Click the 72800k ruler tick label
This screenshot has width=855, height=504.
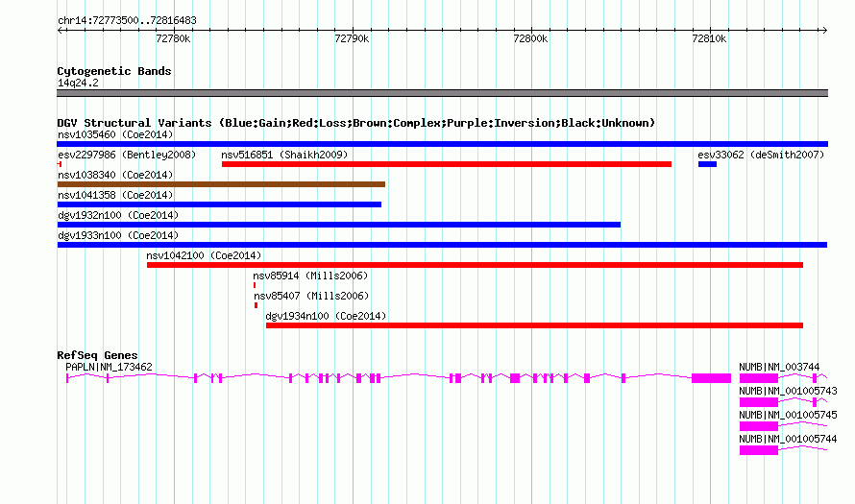(x=530, y=38)
